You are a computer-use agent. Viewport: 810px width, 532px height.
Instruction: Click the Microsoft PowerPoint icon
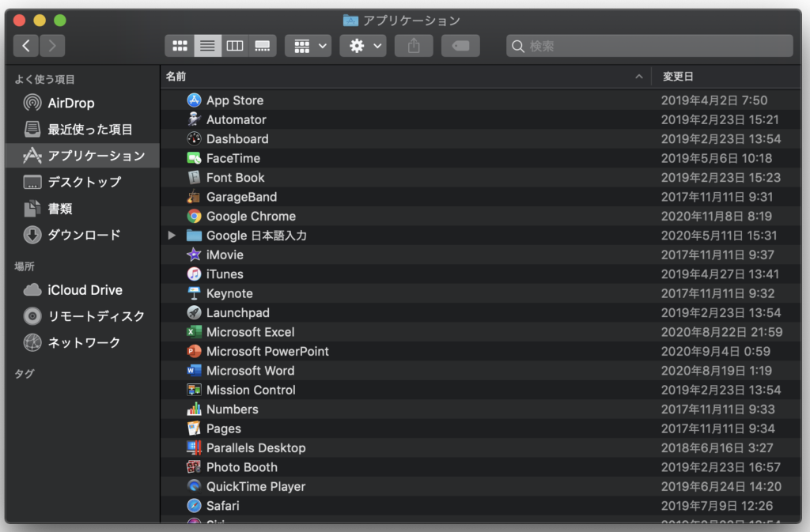194,352
